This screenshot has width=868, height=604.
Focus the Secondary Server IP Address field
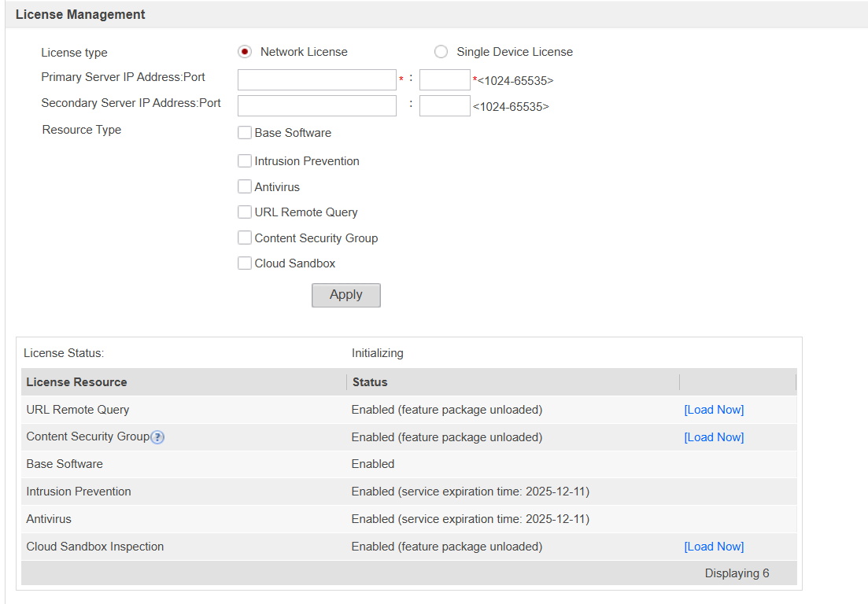click(x=316, y=106)
